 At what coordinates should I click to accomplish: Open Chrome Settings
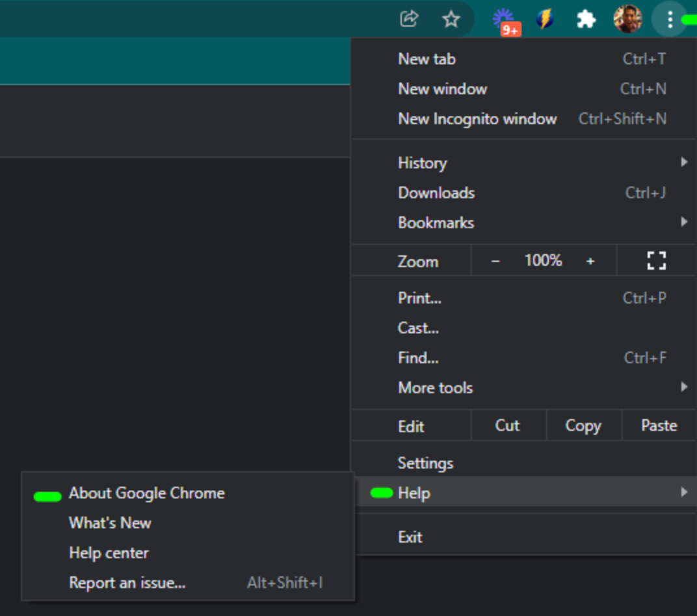tap(523, 463)
